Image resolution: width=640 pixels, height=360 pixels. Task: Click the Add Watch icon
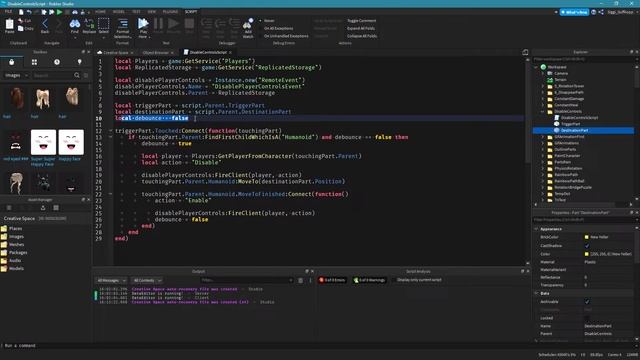click(248, 24)
